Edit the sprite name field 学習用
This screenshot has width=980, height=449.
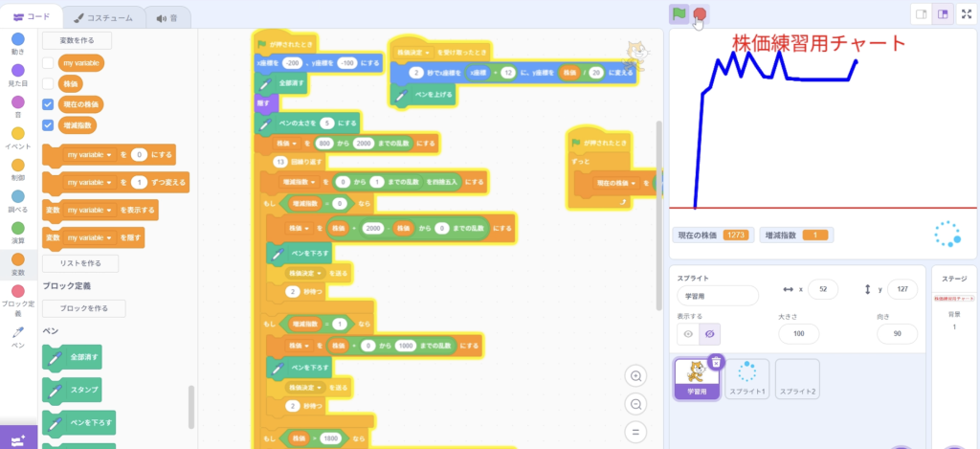(x=718, y=296)
